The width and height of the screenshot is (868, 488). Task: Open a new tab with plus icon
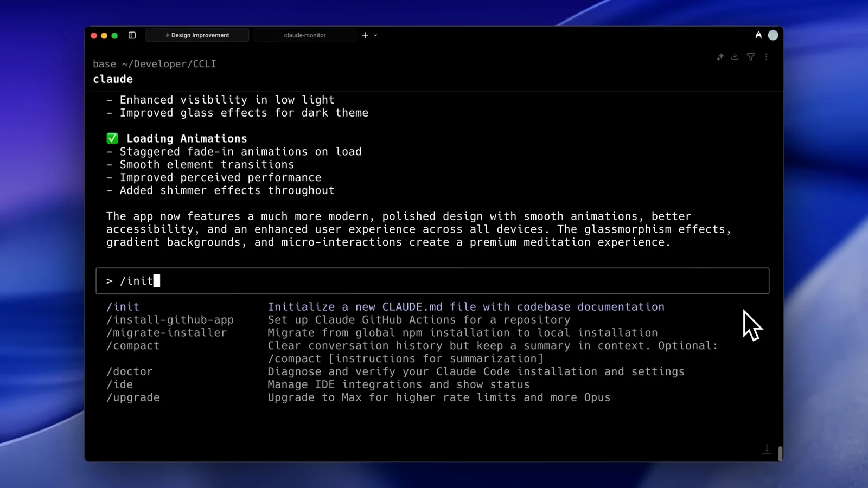(365, 35)
